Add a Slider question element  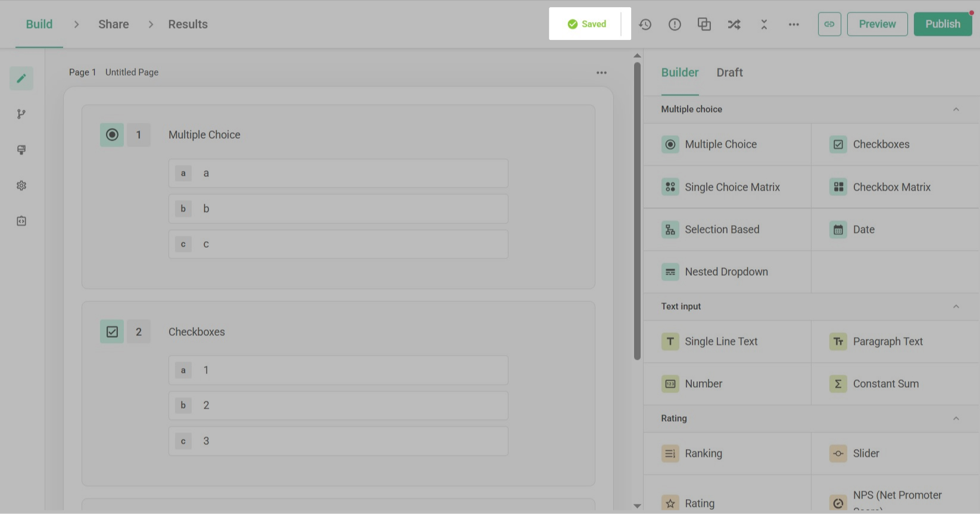[x=866, y=454]
